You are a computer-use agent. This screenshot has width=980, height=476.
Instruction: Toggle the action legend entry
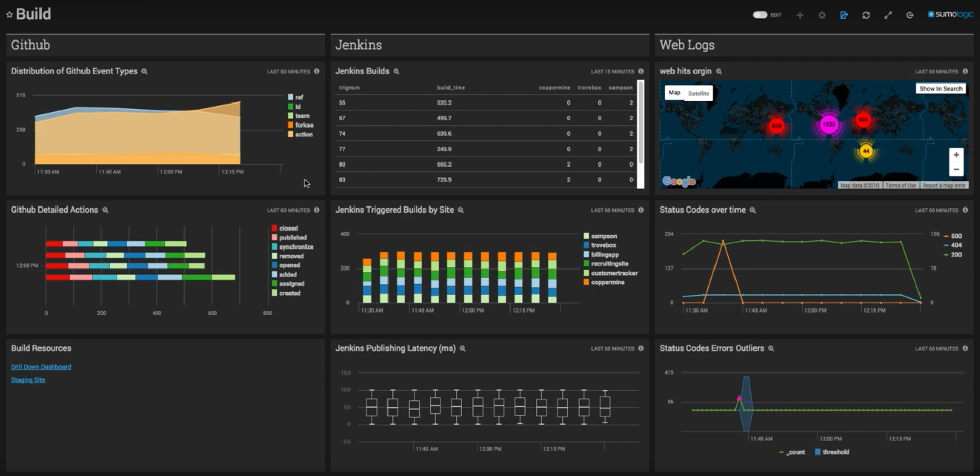tap(300, 134)
